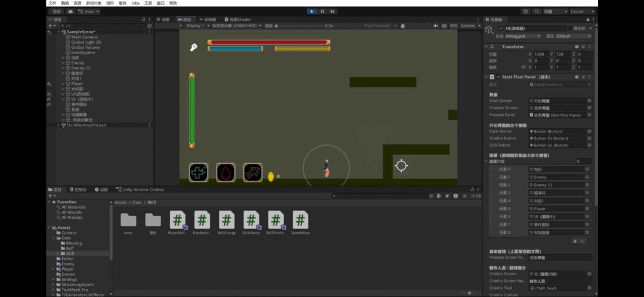Open object picker for Enter Button field

coord(589,131)
